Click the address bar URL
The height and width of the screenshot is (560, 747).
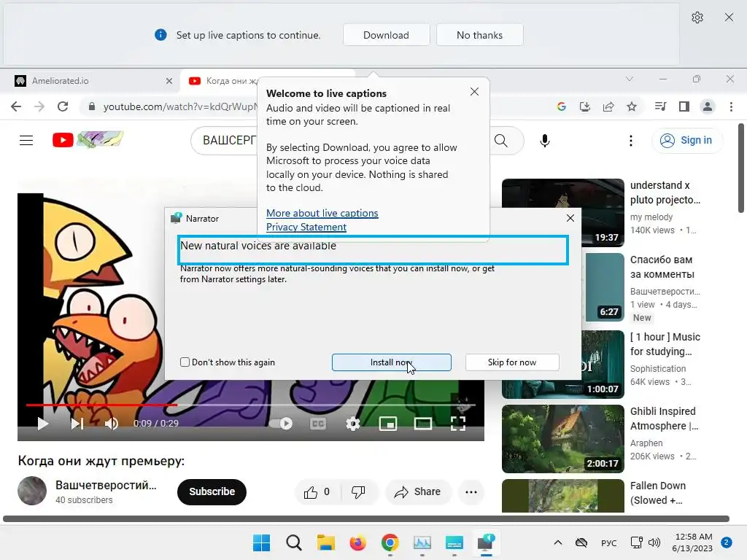tap(179, 106)
